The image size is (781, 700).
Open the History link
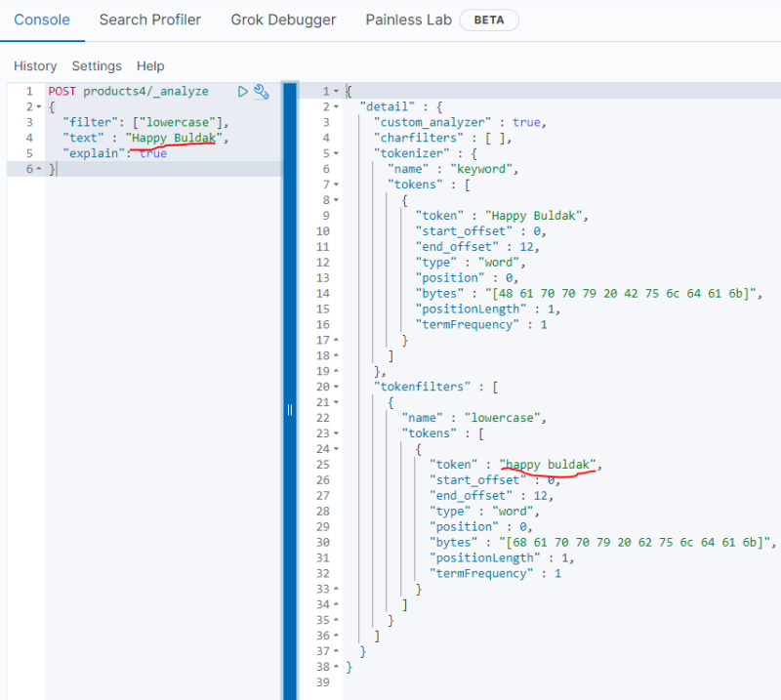coord(35,66)
